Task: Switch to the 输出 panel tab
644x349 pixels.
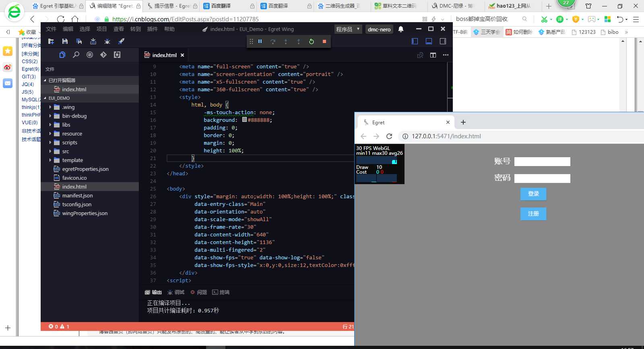Action: [153, 292]
